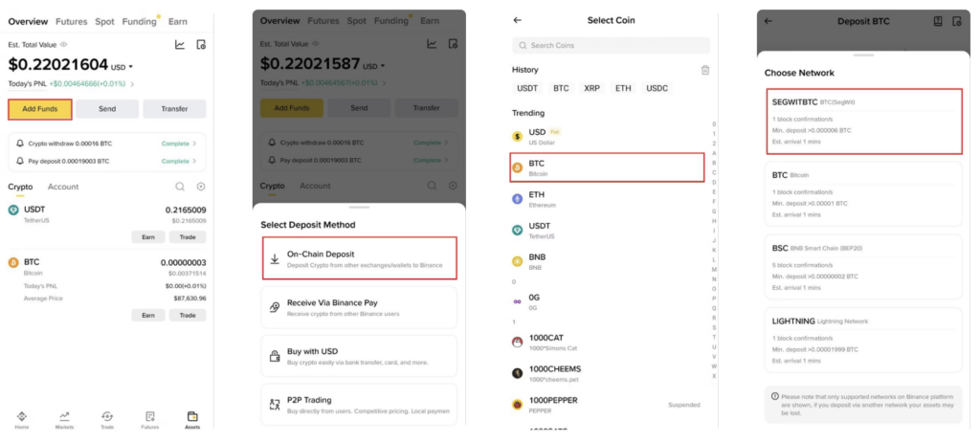The image size is (980, 443).
Task: Select the XRP chip in History
Action: pyautogui.click(x=591, y=88)
